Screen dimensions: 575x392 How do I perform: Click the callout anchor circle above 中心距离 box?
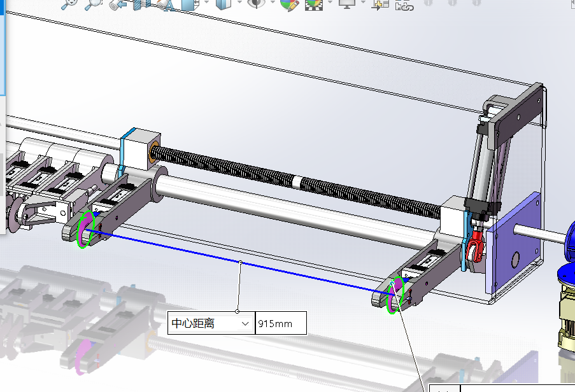click(x=238, y=312)
